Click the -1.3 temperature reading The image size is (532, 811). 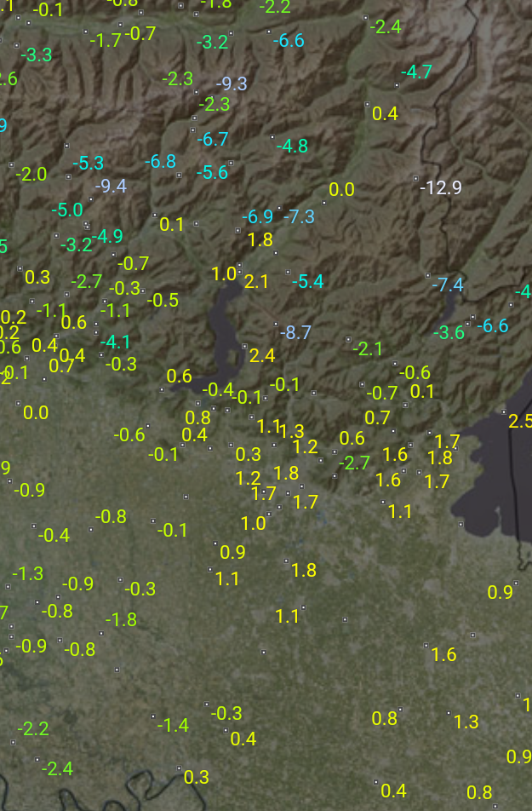coord(27,573)
